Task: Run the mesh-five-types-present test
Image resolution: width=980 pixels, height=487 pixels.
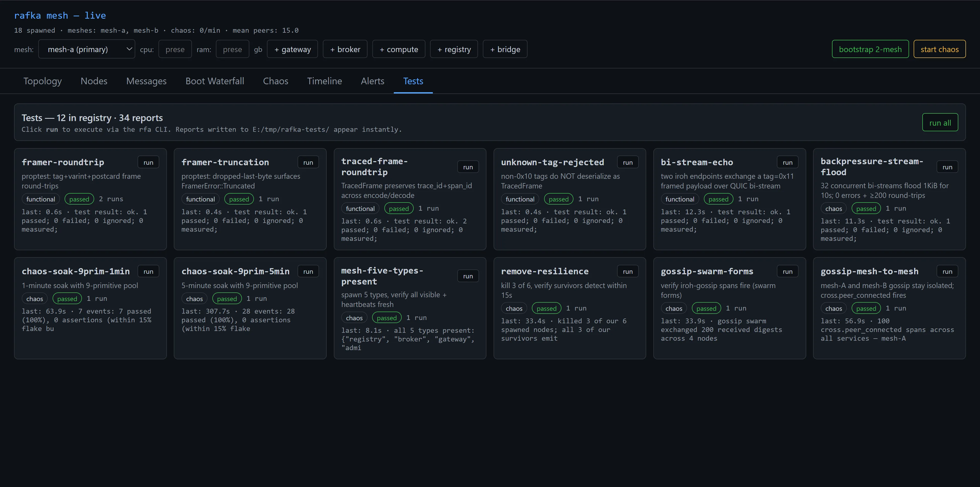Action: [468, 276]
